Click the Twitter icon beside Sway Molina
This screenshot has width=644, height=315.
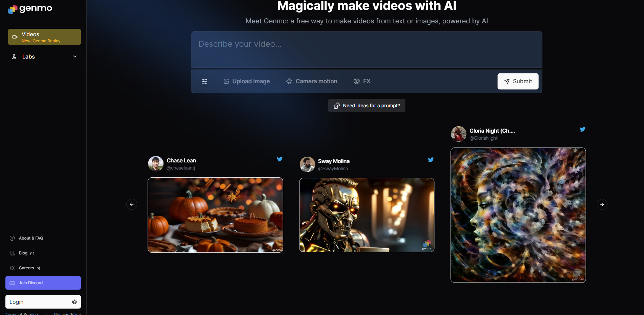pos(431,160)
